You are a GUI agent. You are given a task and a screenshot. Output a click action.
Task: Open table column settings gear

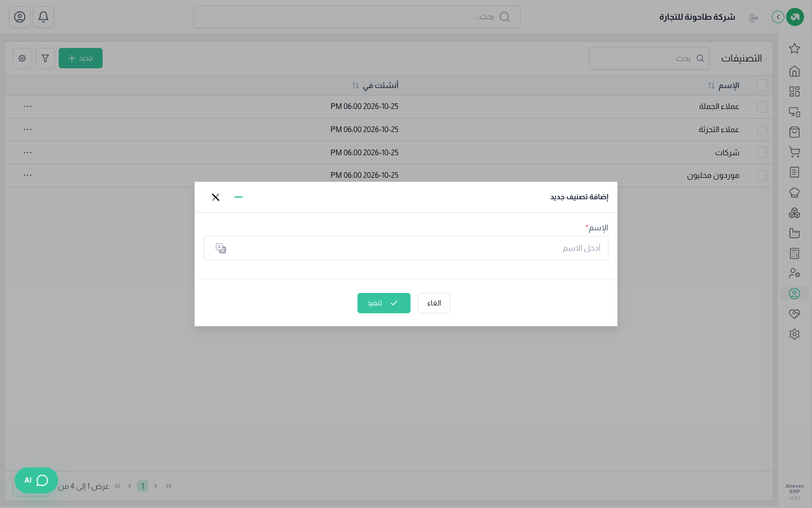coord(22,58)
